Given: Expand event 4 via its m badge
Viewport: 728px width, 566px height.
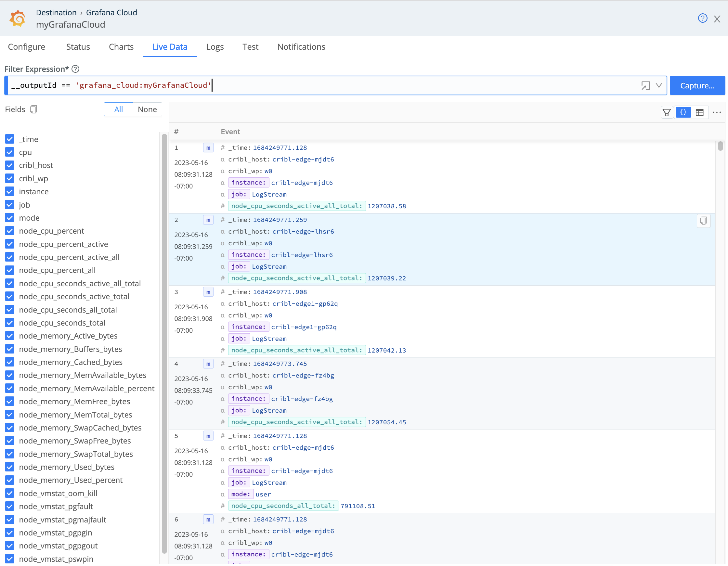Looking at the screenshot, I should (x=208, y=364).
